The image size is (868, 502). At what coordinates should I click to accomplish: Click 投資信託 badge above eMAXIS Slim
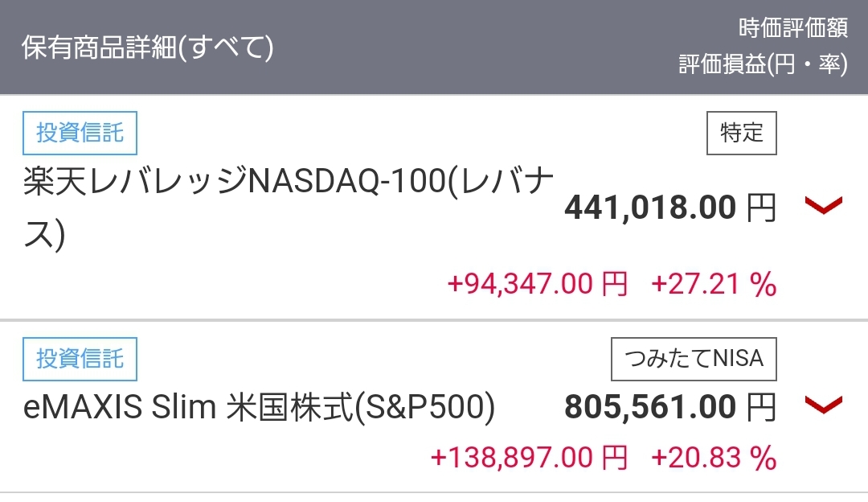pos(80,359)
